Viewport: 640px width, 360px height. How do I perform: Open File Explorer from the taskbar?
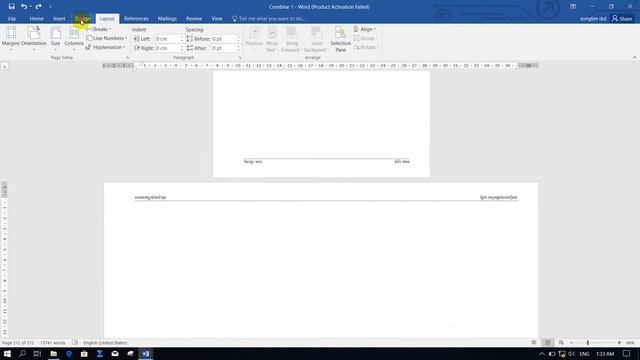(53, 353)
